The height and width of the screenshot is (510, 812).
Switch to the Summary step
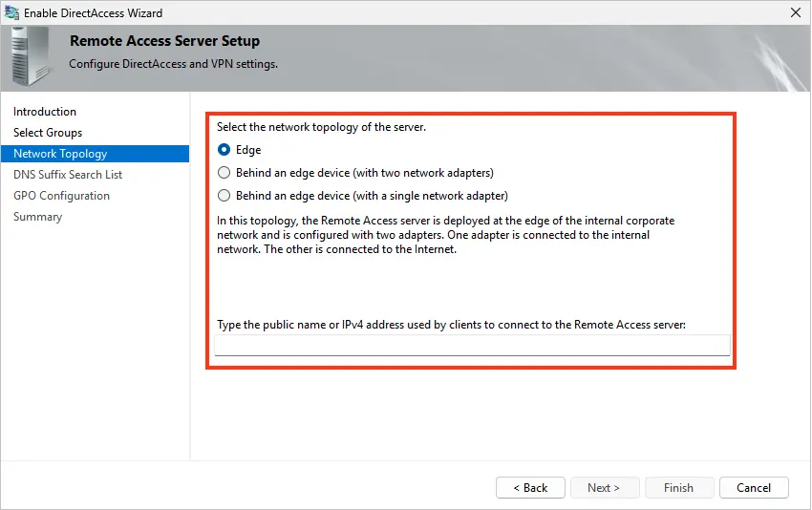tap(37, 217)
